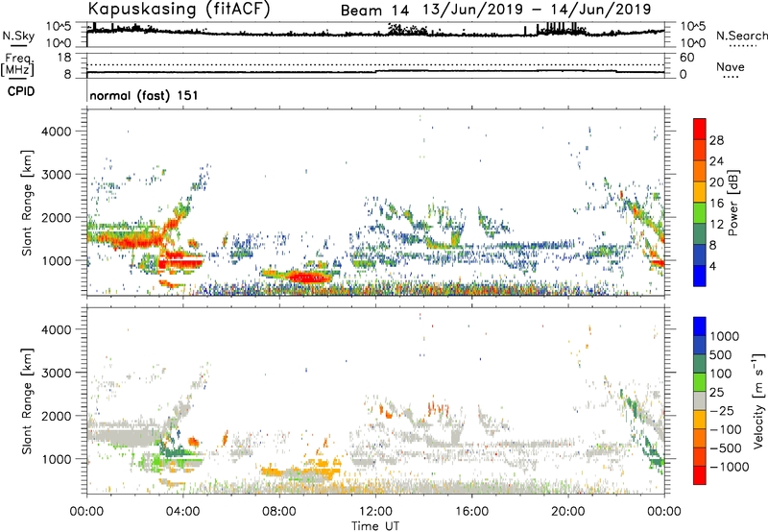The width and height of the screenshot is (768, 532).
Task: Click the velocity panel 'Slant Range [km]' label
Action: coord(27,400)
